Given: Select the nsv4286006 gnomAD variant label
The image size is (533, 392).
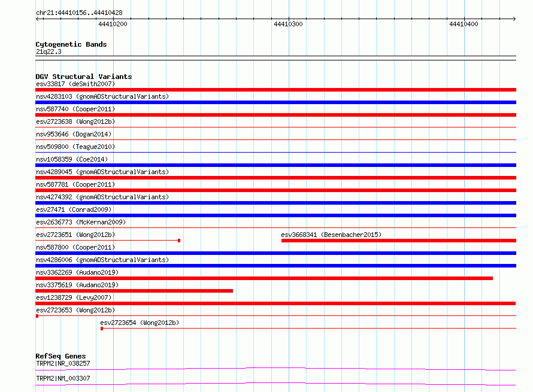Looking at the screenshot, I should [x=102, y=260].
